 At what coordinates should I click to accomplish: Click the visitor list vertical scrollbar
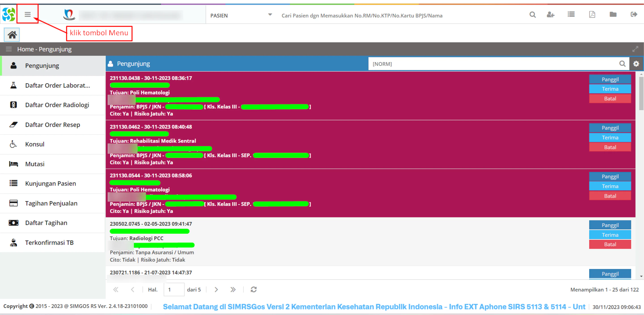click(x=641, y=175)
